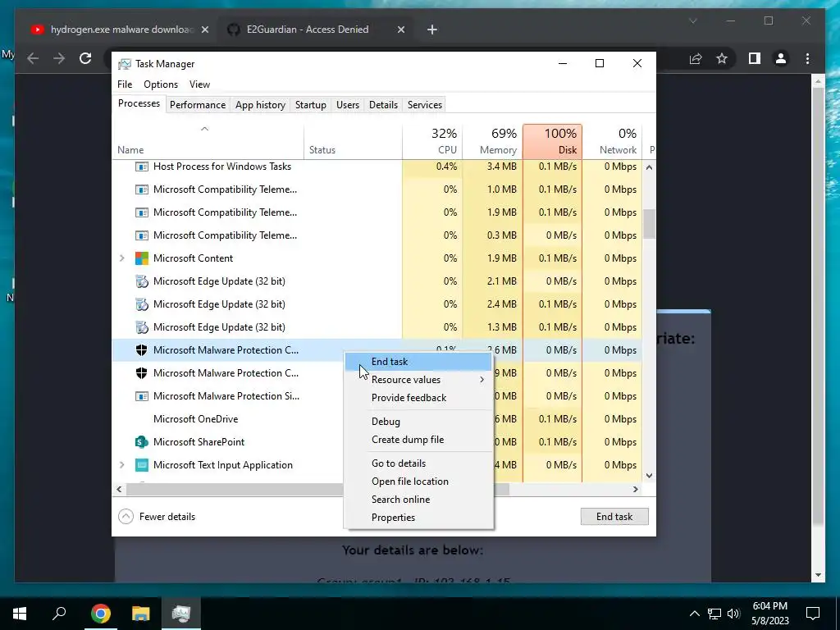Open the Startup tab
Image resolution: width=840 pixels, height=630 pixels.
pos(311,105)
